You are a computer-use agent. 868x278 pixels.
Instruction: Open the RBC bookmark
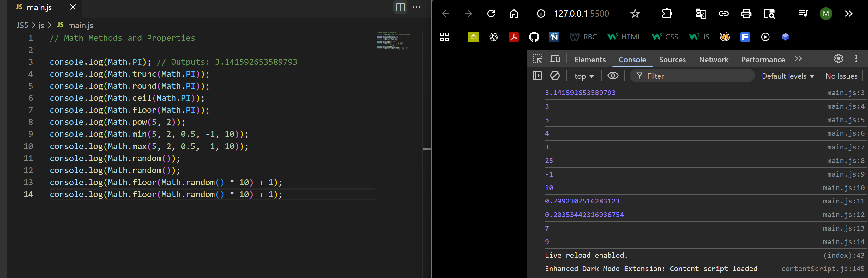coord(583,37)
